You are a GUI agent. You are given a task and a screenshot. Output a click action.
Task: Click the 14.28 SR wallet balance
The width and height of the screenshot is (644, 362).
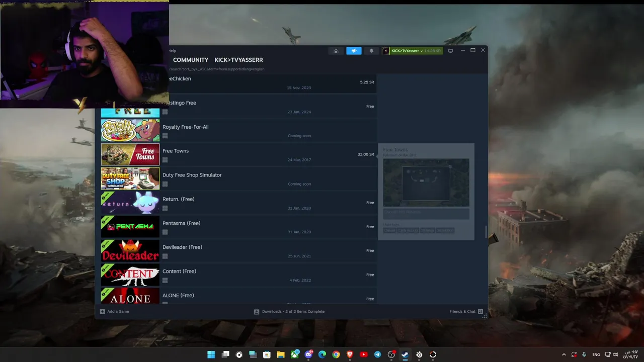tap(432, 51)
